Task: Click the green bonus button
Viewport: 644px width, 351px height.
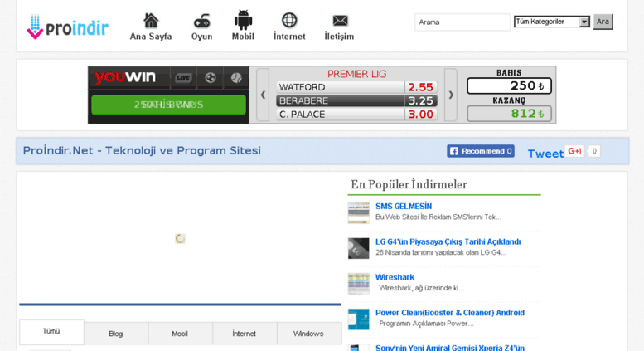Action: pyautogui.click(x=168, y=105)
